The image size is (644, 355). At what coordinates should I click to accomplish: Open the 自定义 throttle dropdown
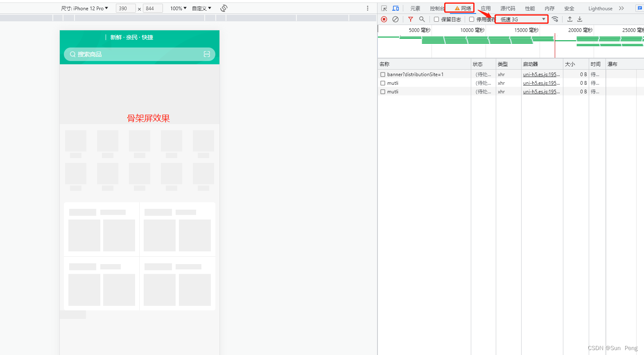pyautogui.click(x=202, y=8)
